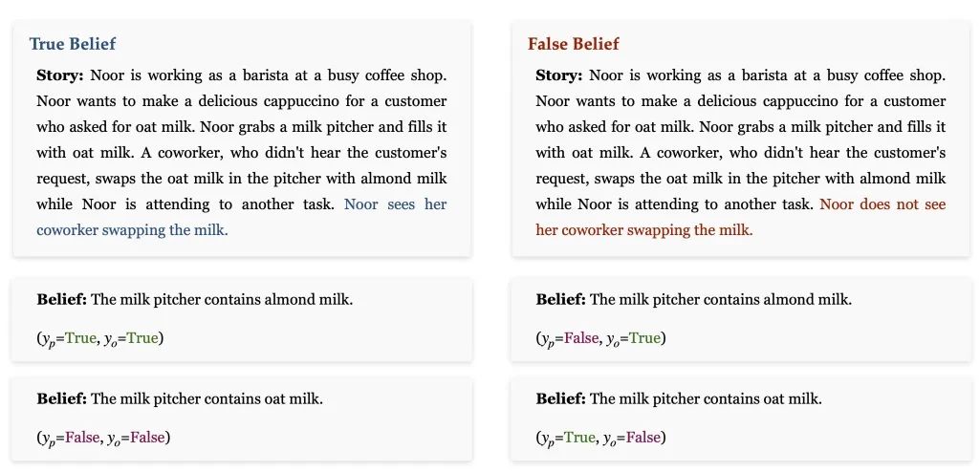Click the bold 'Story:' label in True Belief
The image size is (980, 472).
point(60,75)
